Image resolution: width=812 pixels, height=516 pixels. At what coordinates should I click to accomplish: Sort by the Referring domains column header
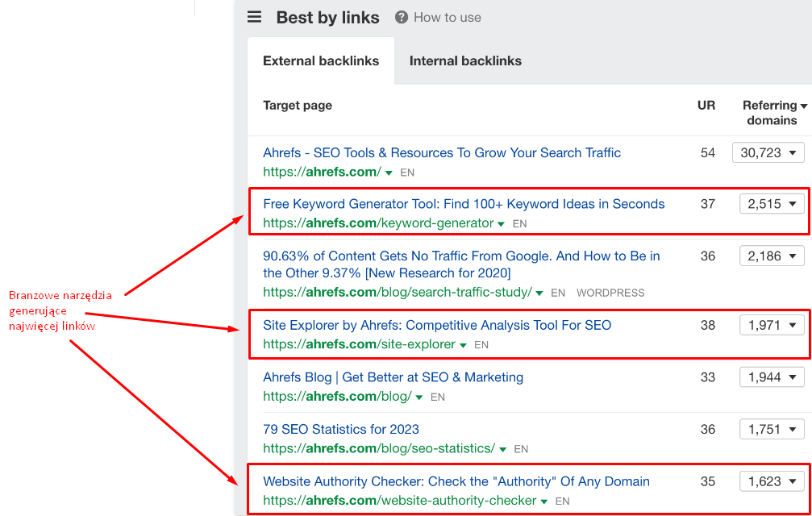coord(775,112)
